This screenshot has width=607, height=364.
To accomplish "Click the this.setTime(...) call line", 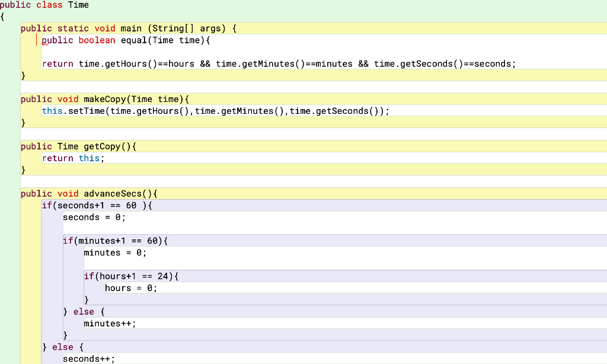I will (216, 111).
